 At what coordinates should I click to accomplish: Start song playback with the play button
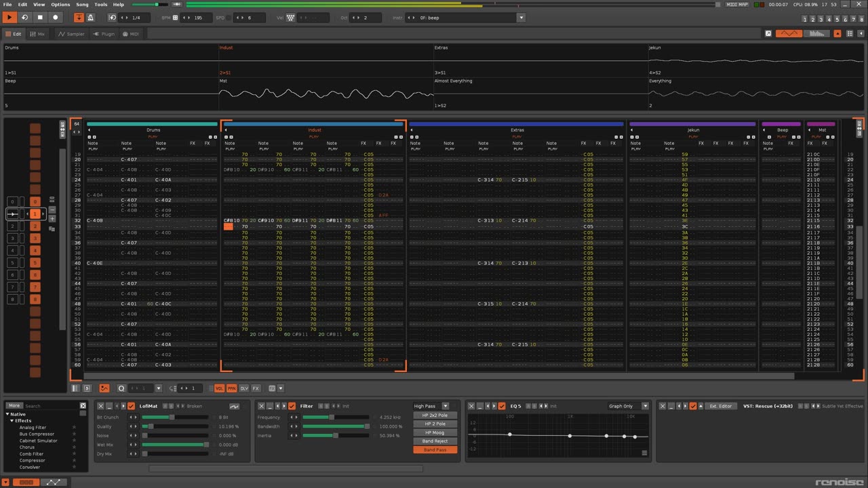click(9, 17)
